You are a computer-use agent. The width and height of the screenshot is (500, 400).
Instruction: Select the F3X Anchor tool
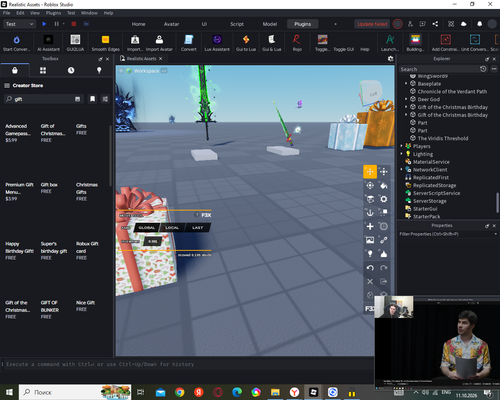[x=370, y=213]
